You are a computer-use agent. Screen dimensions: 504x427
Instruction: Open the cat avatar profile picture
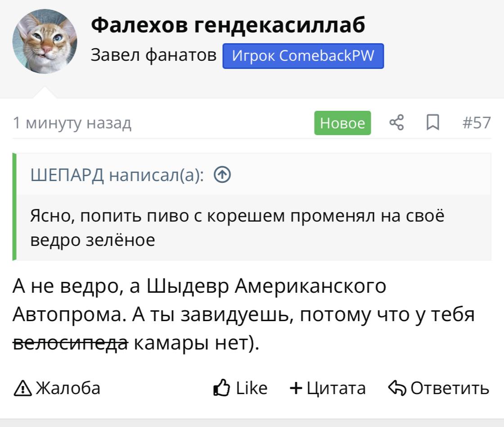point(45,42)
